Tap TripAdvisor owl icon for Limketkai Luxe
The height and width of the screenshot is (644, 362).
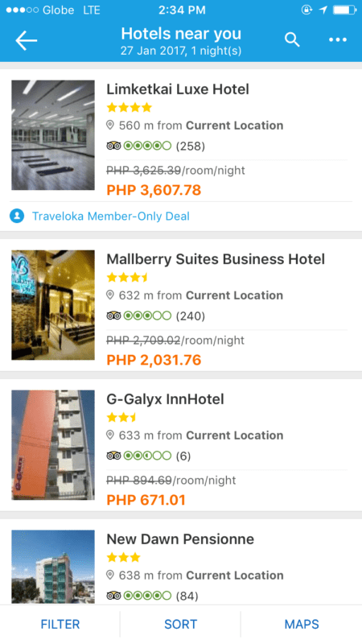point(113,146)
